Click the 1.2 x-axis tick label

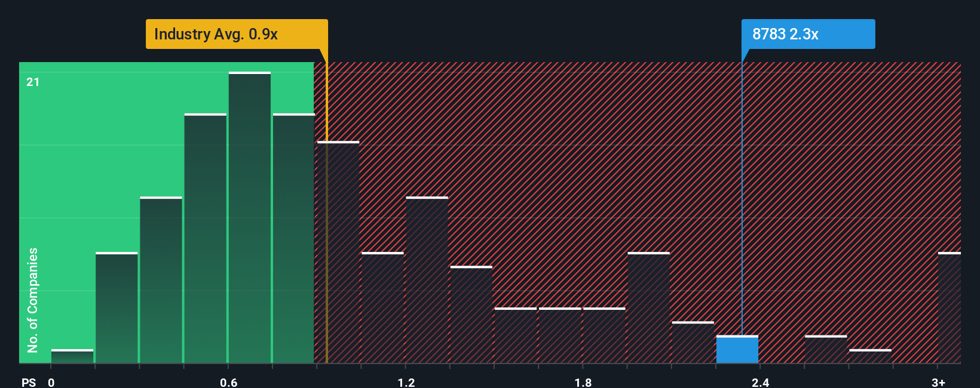(x=406, y=382)
